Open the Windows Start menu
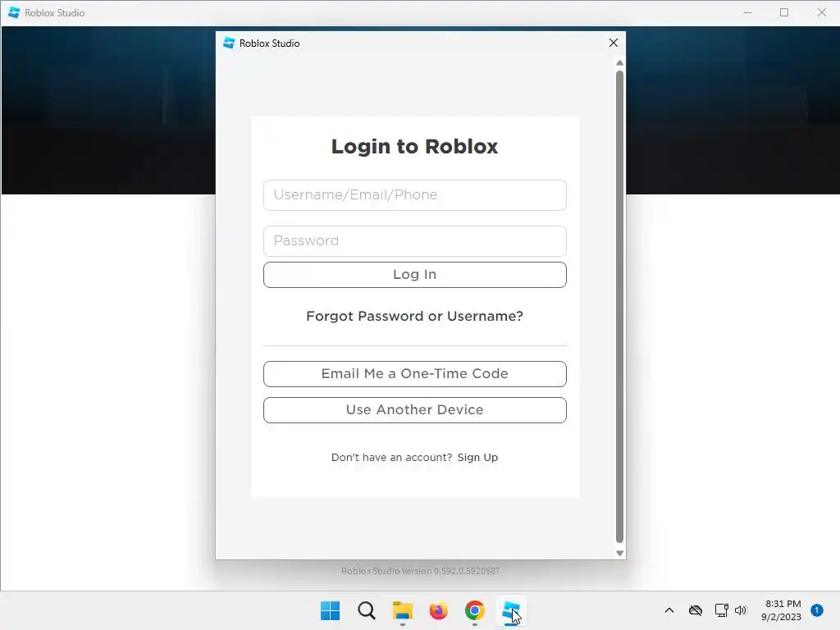The width and height of the screenshot is (840, 630). [330, 610]
